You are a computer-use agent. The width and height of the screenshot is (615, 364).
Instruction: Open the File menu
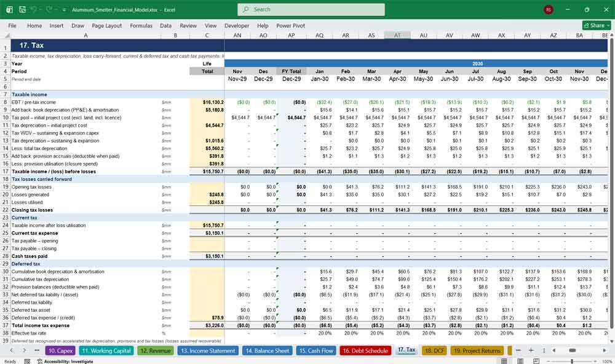click(12, 25)
